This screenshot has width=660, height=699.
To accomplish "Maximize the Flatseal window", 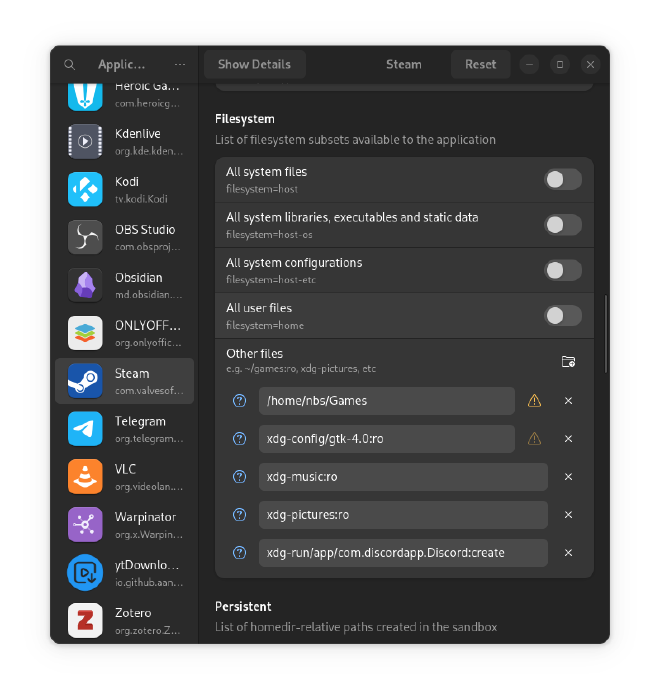I will (560, 65).
